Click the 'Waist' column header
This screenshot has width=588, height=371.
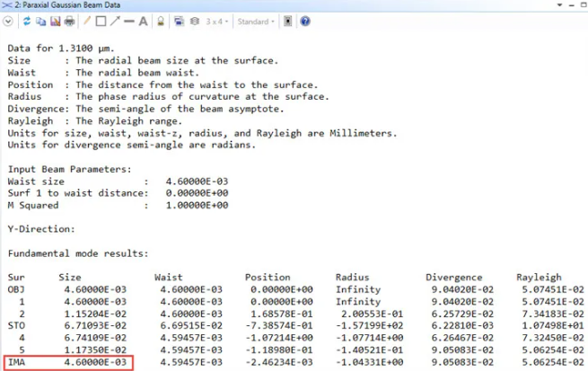[x=169, y=278]
